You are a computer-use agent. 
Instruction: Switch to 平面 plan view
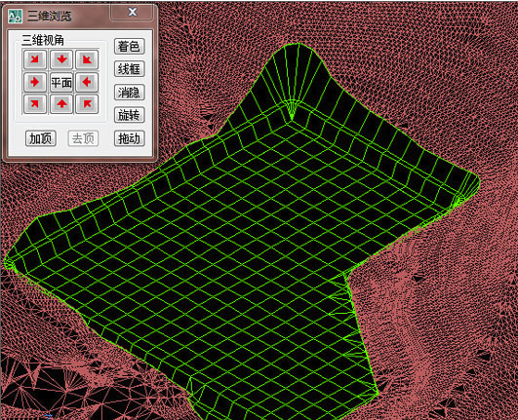point(61,82)
